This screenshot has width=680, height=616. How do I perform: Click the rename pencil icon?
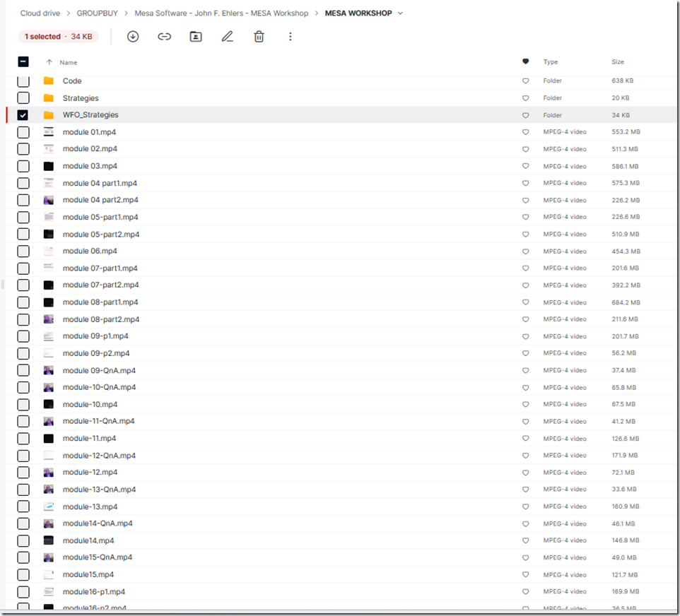coord(227,37)
